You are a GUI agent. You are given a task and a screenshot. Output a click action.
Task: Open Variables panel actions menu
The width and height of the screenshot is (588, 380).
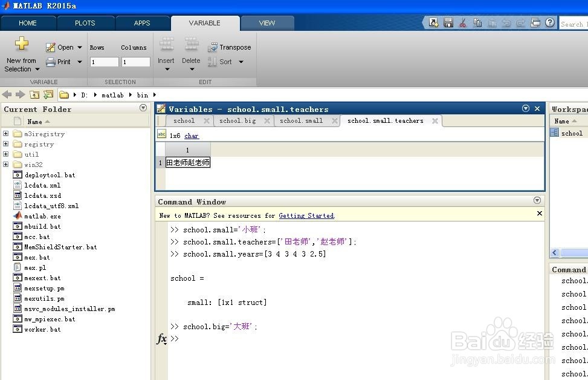pos(526,108)
